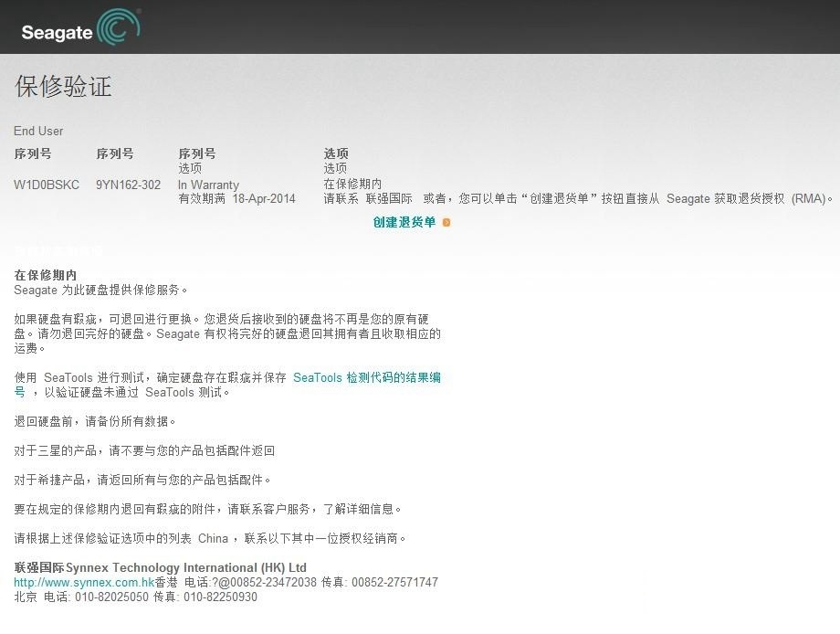Click the Seagate logo in header
840x634 pixels.
[81, 27]
